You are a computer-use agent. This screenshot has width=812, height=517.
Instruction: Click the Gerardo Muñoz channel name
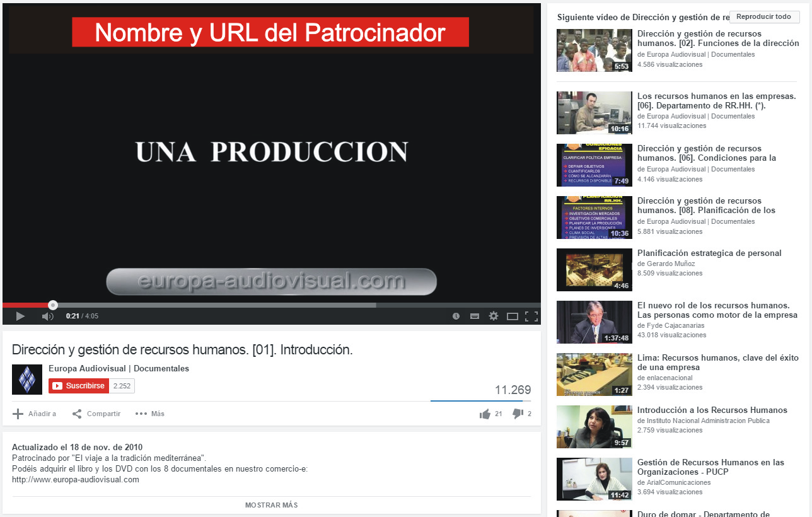tap(670, 264)
